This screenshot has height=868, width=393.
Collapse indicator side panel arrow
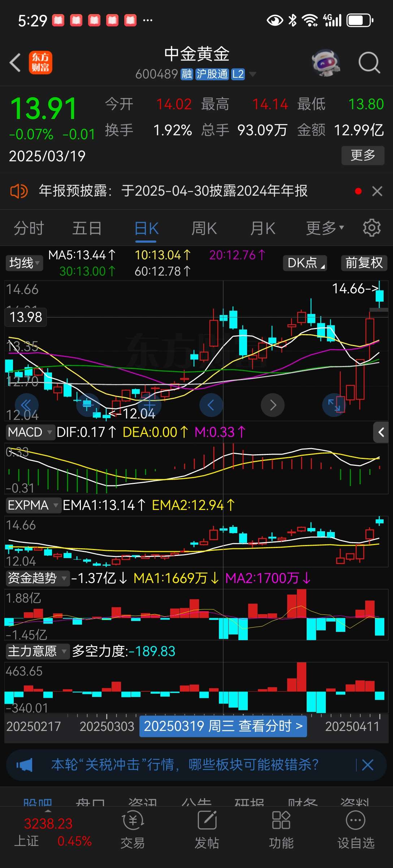(381, 432)
